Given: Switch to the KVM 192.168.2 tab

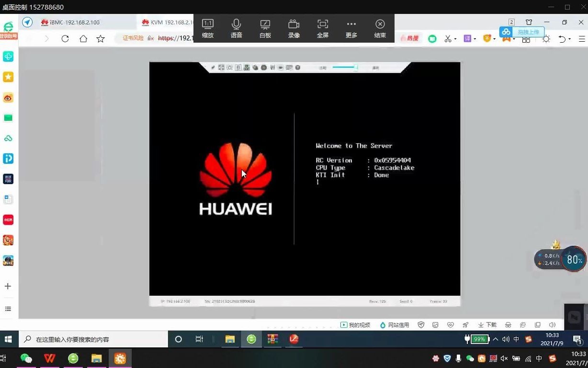Looking at the screenshot, I should (166, 23).
